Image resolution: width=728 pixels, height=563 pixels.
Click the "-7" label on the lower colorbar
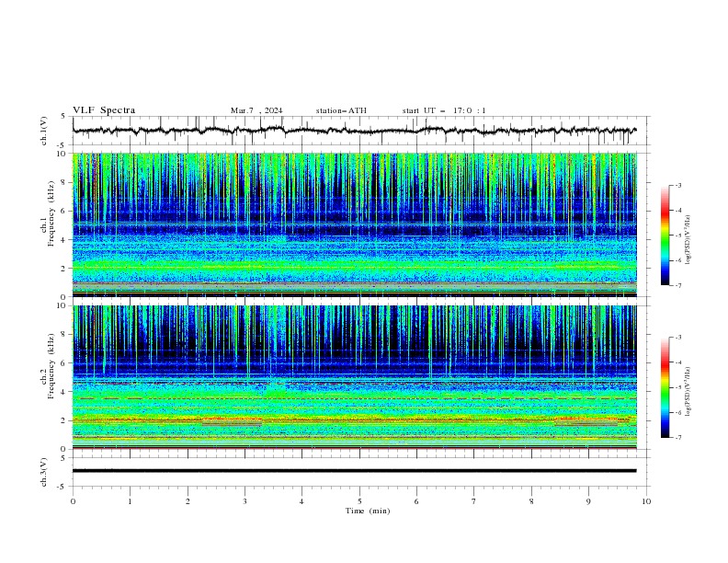click(677, 437)
